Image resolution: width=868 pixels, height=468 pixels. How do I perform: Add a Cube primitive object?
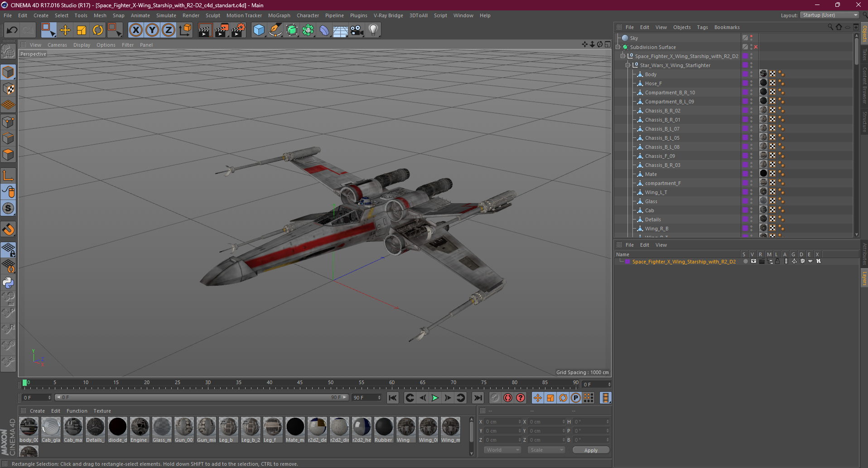259,30
